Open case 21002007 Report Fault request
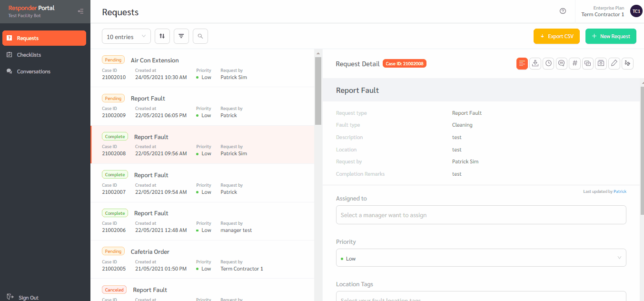The width and height of the screenshot is (644, 301). [x=202, y=183]
